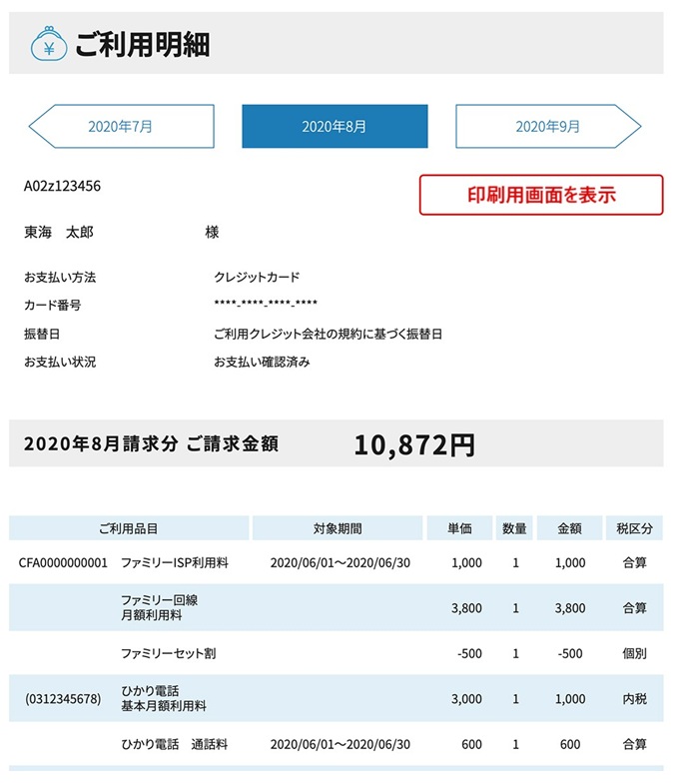Go to next month 2020年9月

548,126
